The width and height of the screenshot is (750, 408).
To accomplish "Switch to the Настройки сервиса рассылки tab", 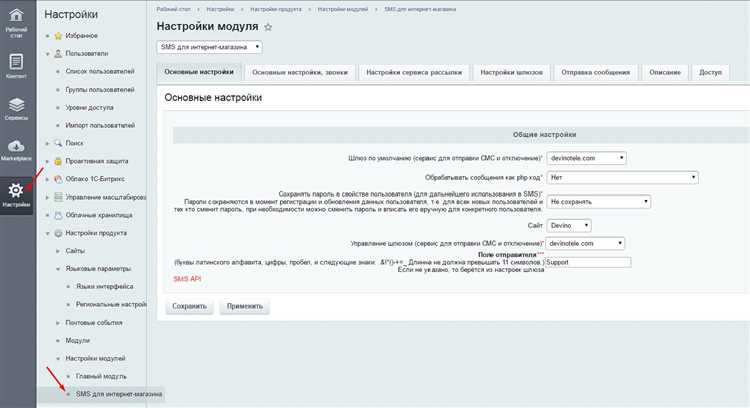I will (414, 73).
